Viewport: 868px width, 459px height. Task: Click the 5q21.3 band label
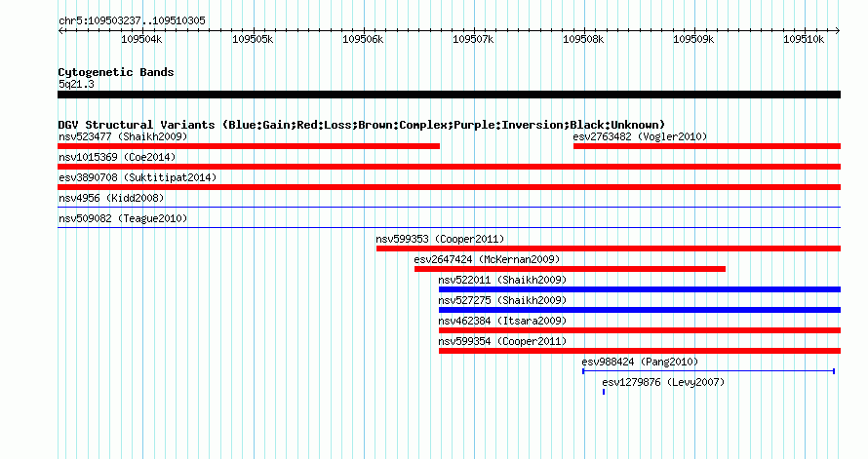[x=76, y=84]
